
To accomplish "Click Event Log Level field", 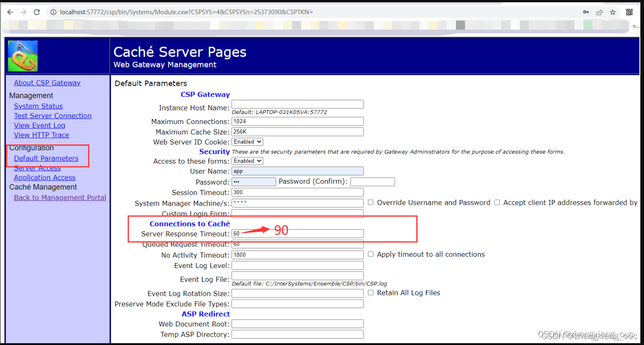I will tap(297, 266).
